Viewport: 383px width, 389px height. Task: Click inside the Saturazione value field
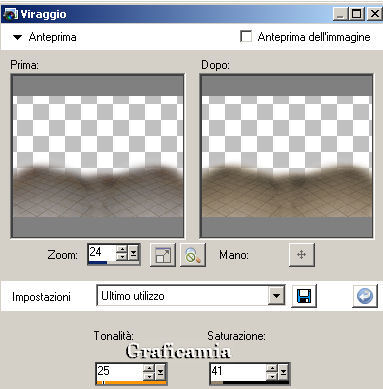point(238,371)
